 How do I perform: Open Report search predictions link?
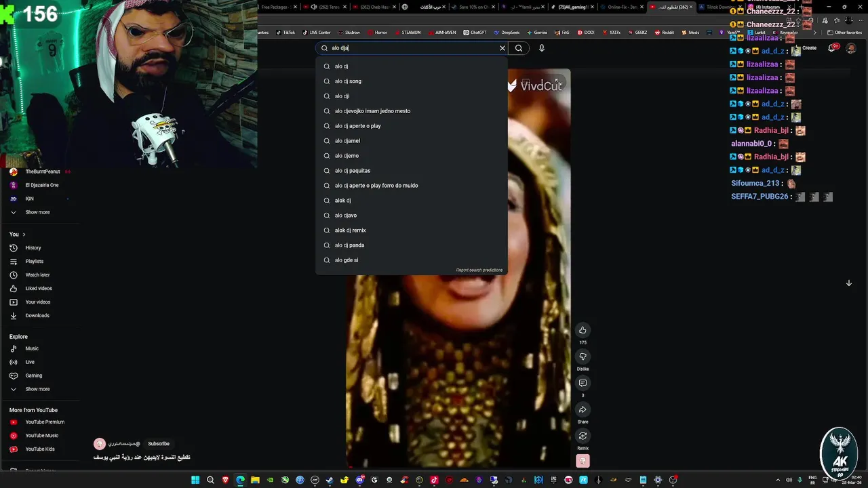coord(479,270)
